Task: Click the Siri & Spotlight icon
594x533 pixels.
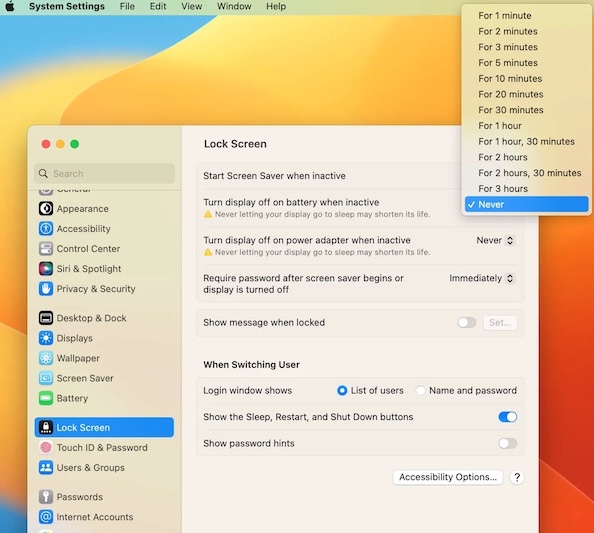Action: (46, 269)
